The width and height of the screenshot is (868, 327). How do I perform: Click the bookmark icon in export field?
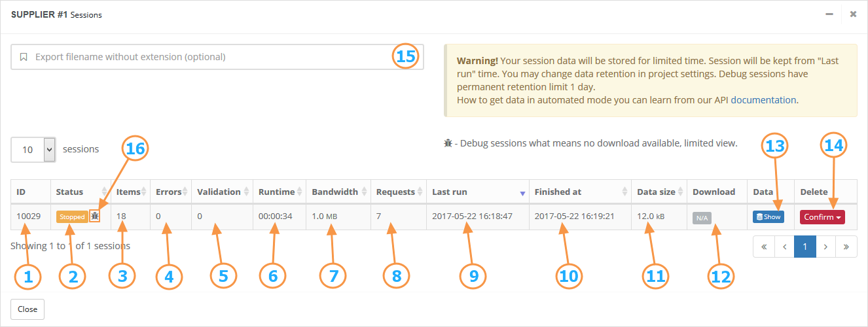[24, 57]
